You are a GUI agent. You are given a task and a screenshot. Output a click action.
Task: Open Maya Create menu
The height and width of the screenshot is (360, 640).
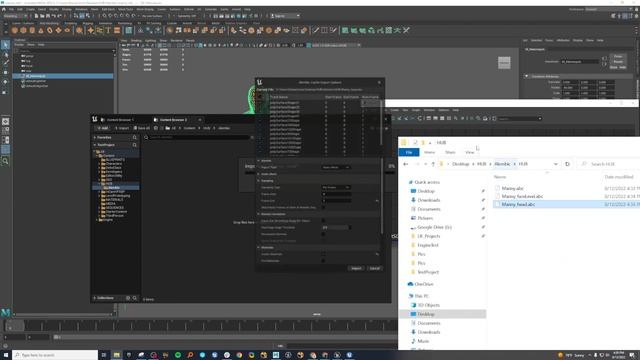point(30,9)
